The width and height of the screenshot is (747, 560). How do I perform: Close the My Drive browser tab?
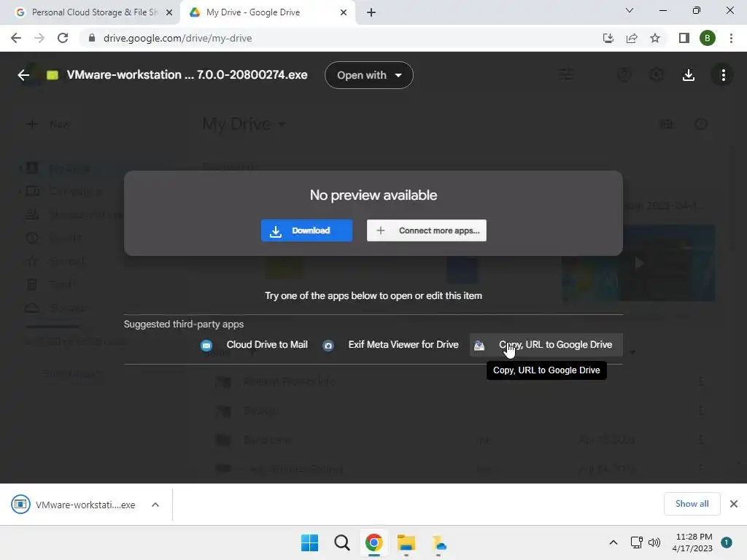click(344, 12)
